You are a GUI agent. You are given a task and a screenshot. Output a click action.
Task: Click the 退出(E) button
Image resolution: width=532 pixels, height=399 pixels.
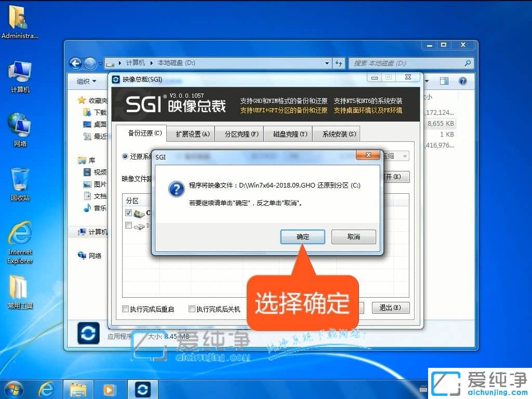[x=391, y=308]
